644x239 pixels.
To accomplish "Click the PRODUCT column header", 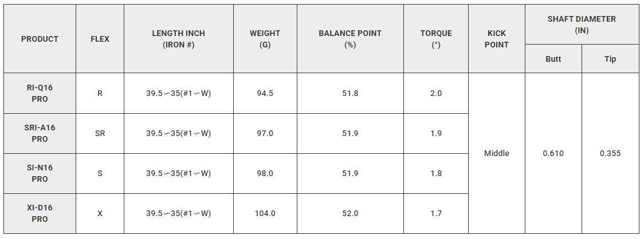I will coord(40,39).
